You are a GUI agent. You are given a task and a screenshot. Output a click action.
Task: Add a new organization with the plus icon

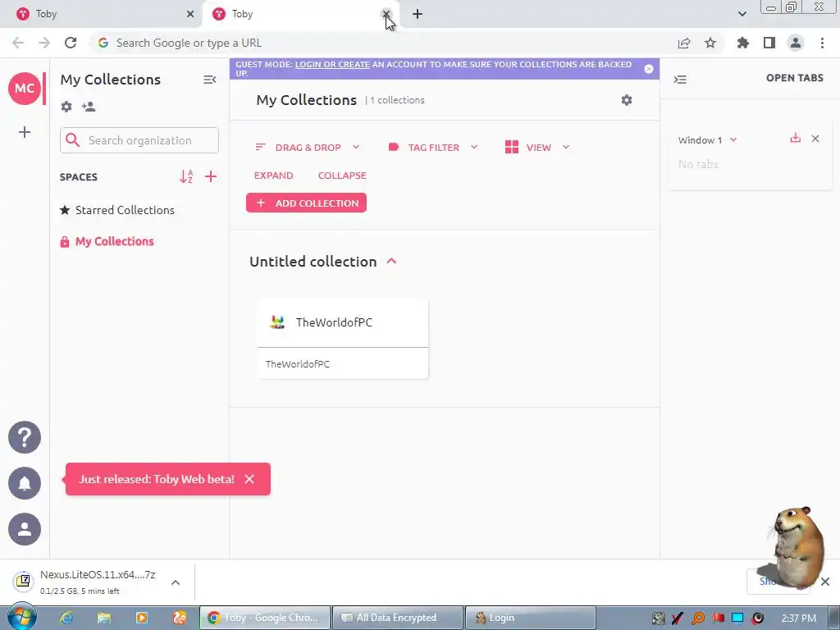(24, 132)
